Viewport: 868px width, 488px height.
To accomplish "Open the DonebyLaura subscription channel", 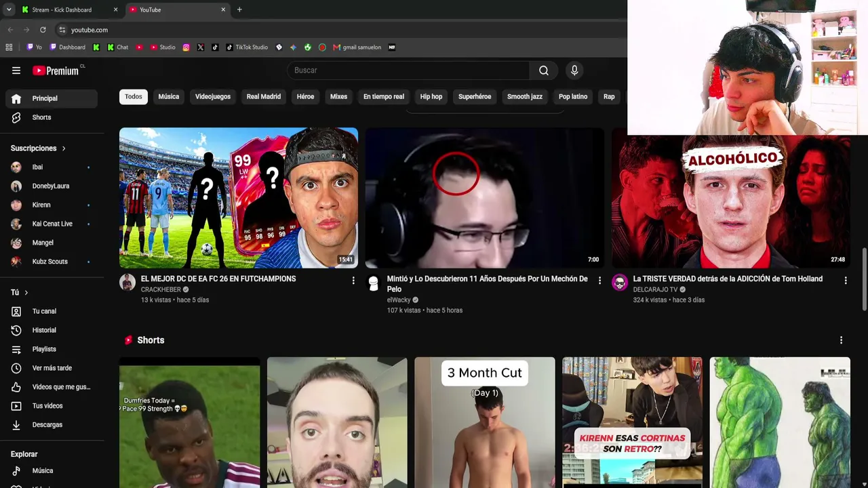I will pos(52,186).
